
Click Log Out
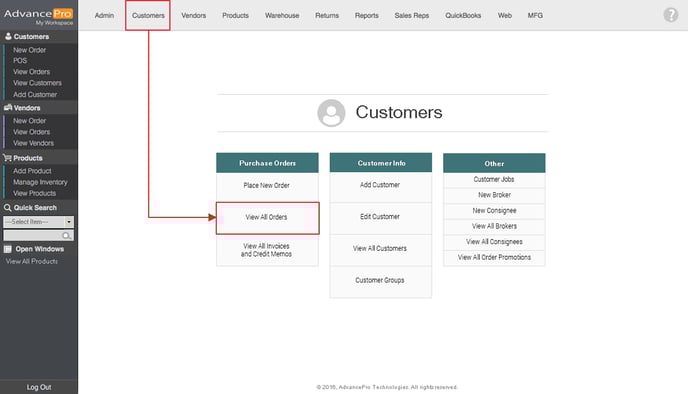click(x=39, y=387)
